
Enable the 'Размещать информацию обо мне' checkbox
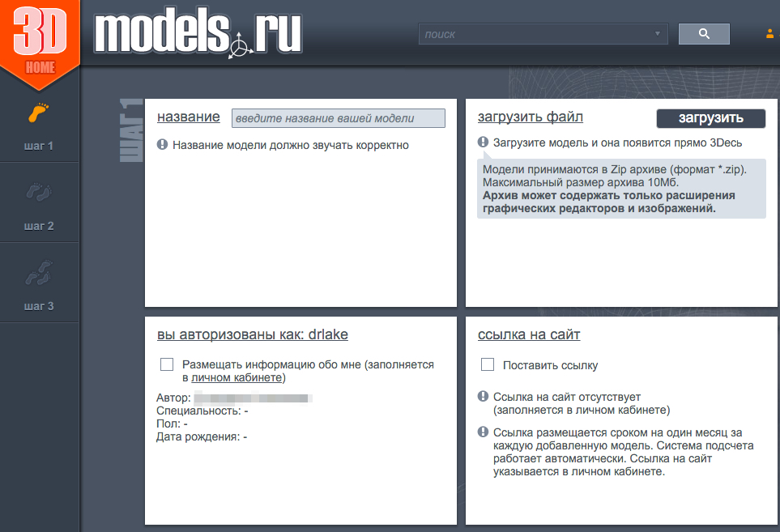[168, 365]
